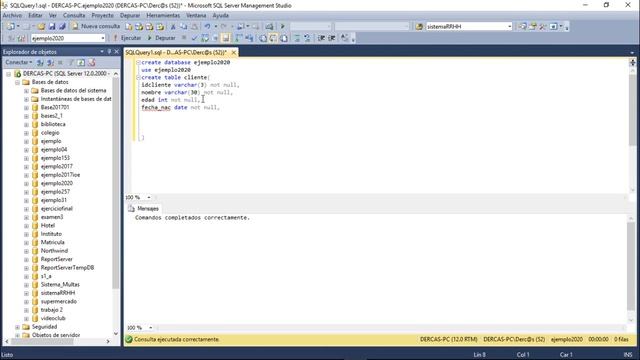Collapse the Bases de datos folder

click(18, 82)
